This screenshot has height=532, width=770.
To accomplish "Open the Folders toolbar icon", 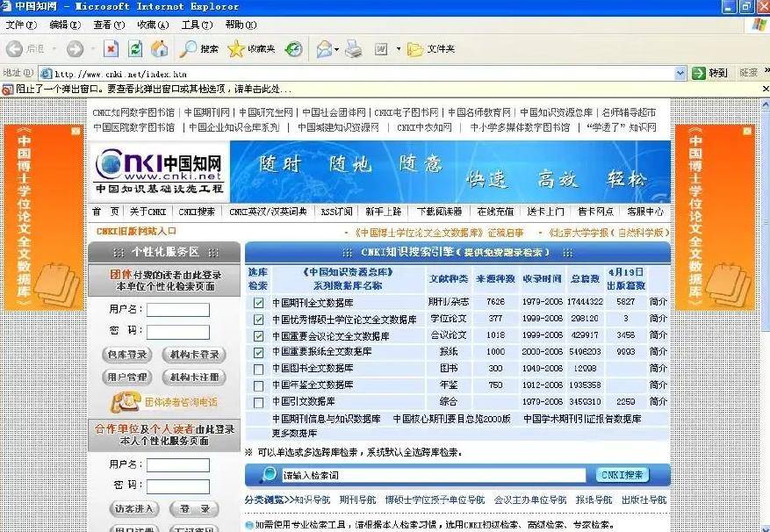I will click(x=415, y=48).
